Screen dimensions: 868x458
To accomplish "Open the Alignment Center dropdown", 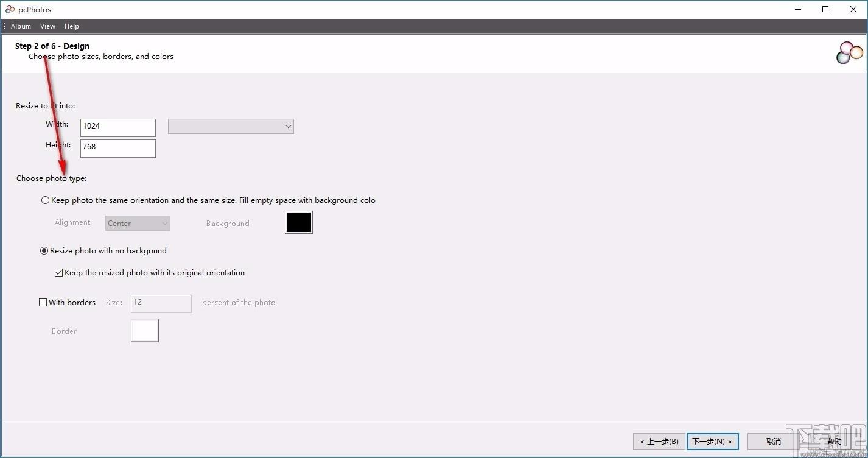I will [x=138, y=224].
